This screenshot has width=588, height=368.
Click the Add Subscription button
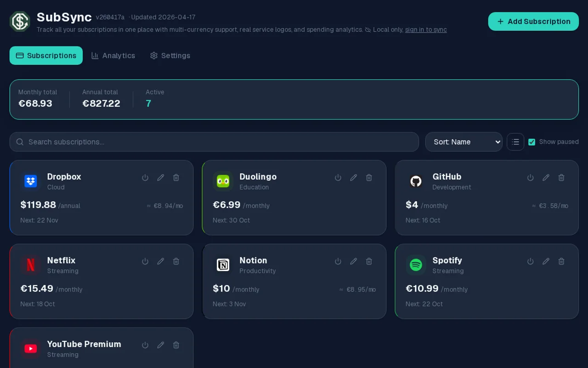point(533,22)
